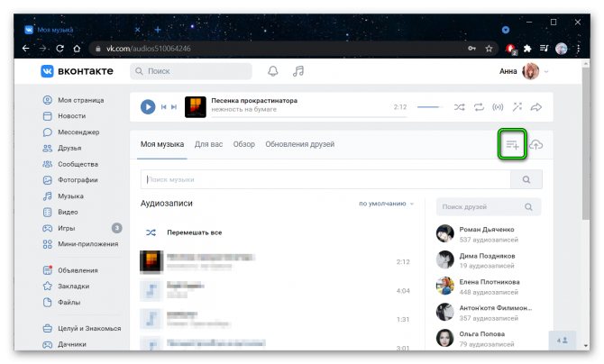Open Файлы in sidebar
Screen dimensions: 604x364
pos(61,303)
